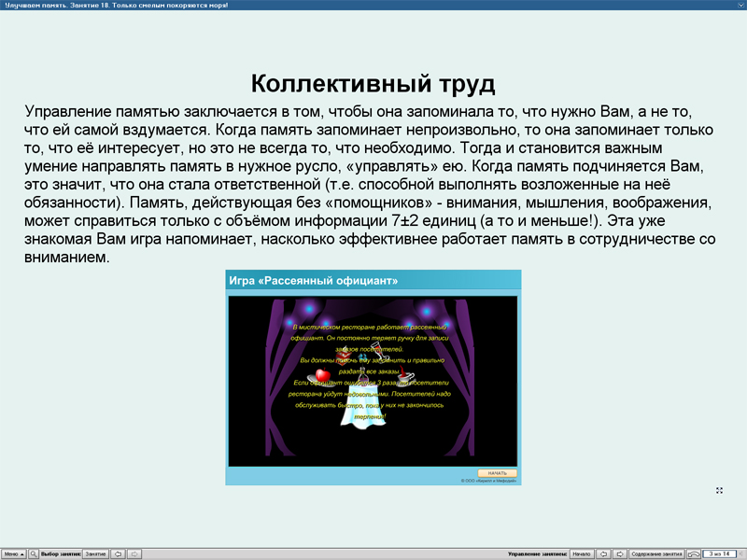This screenshot has height=560, width=747.
Task: Click the Управление занятием label
Action: 536,553
